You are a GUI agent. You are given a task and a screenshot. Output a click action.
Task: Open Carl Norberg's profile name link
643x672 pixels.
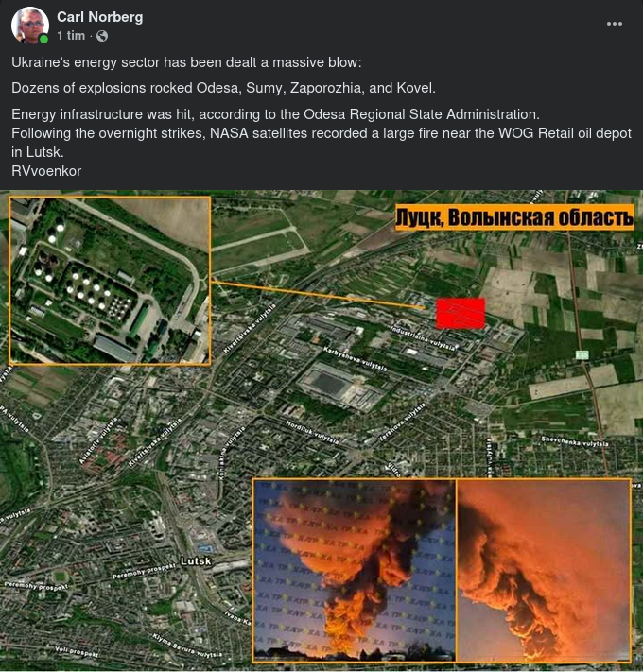[x=100, y=17]
